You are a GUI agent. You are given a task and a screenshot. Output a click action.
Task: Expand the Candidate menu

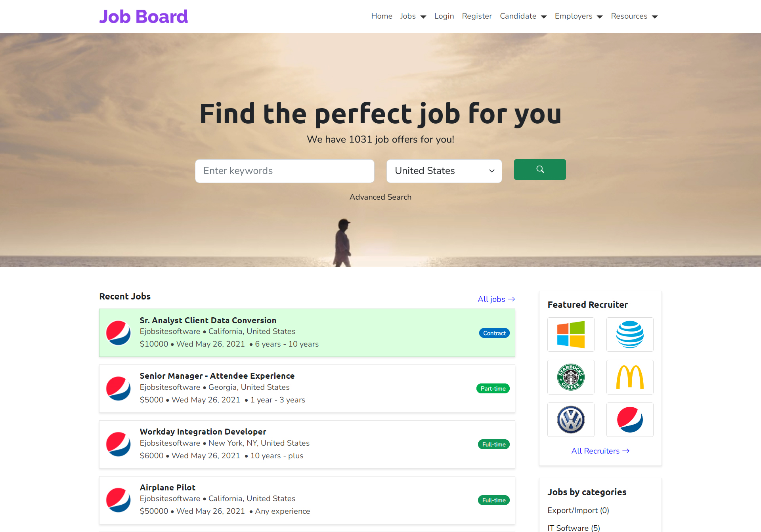point(523,16)
